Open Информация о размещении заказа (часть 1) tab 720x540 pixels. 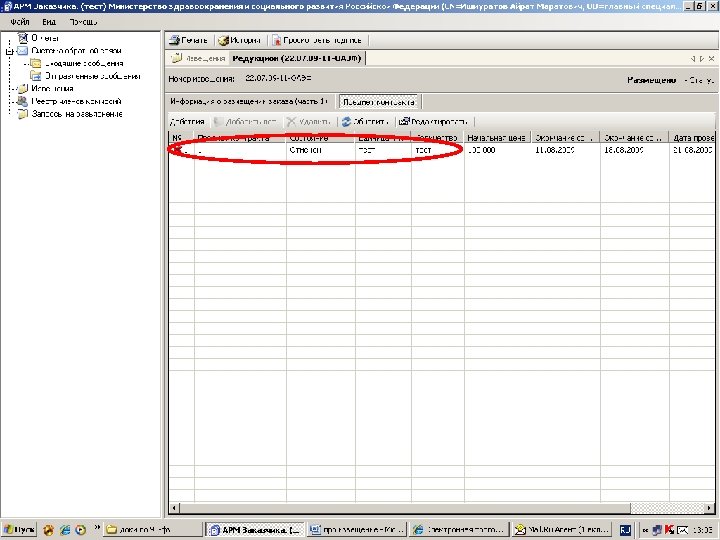point(248,101)
